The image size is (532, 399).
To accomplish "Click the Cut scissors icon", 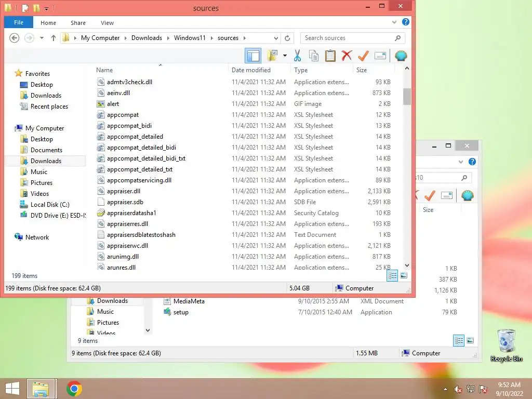I will click(x=297, y=56).
